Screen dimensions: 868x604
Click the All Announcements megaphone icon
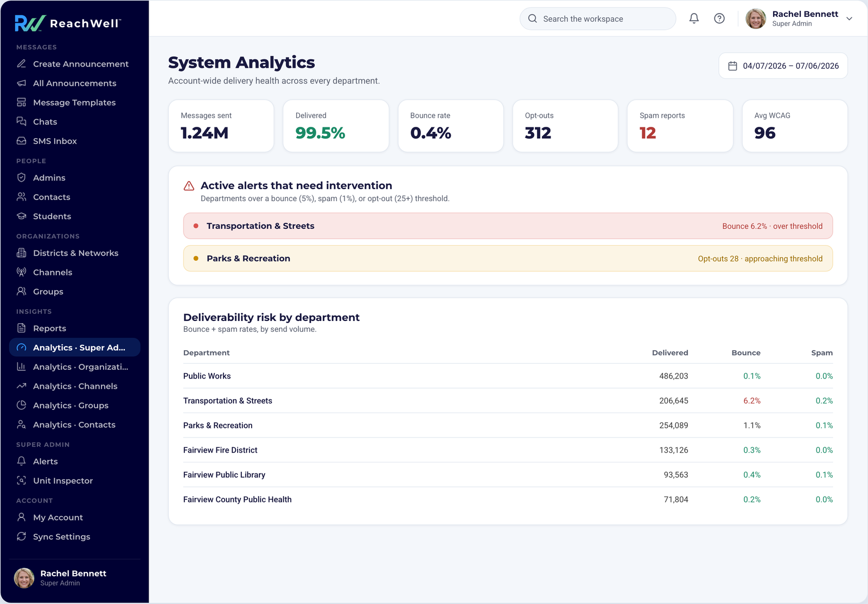(22, 83)
